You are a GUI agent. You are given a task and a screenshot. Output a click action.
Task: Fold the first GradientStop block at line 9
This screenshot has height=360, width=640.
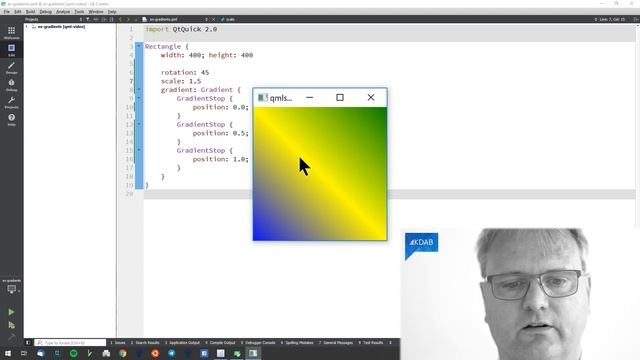point(139,98)
